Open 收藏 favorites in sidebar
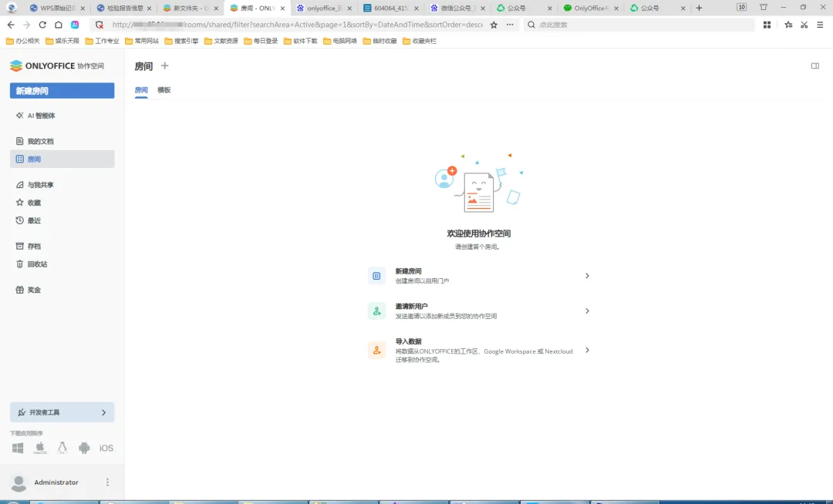This screenshot has width=833, height=504. click(62, 203)
